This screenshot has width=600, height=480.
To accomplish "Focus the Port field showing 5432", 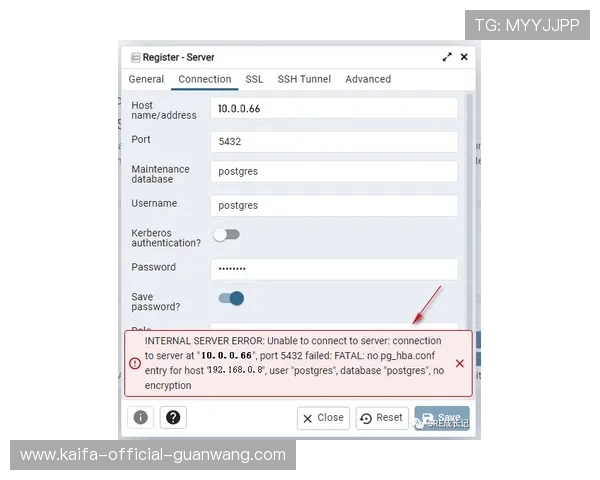I will pyautogui.click(x=334, y=142).
